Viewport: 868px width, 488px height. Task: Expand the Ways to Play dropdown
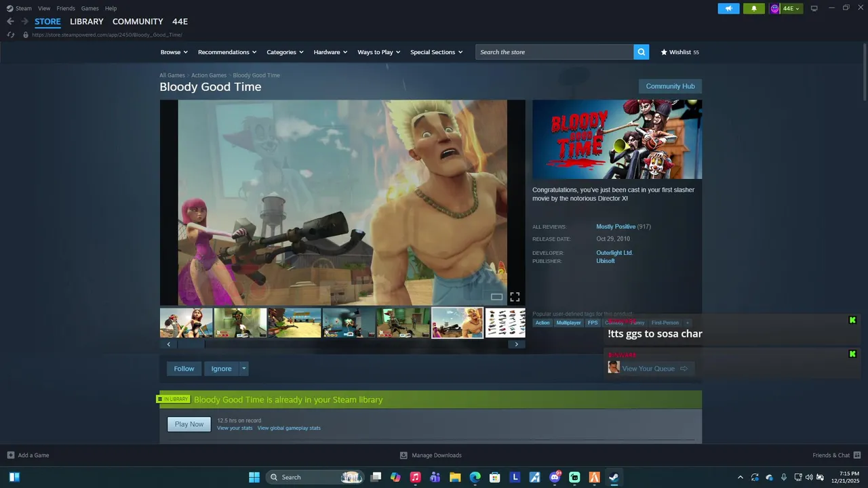click(379, 52)
